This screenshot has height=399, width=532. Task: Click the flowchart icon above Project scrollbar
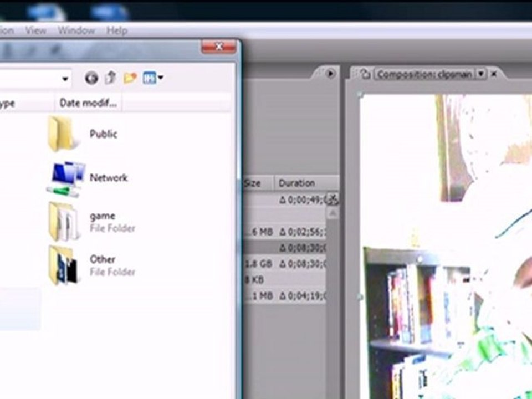tap(332, 199)
